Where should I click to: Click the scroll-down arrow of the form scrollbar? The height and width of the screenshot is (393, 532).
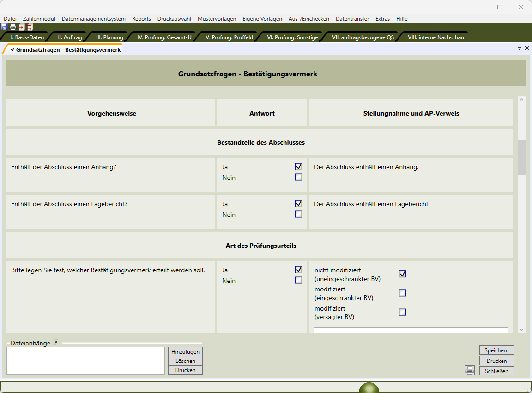pos(521,330)
